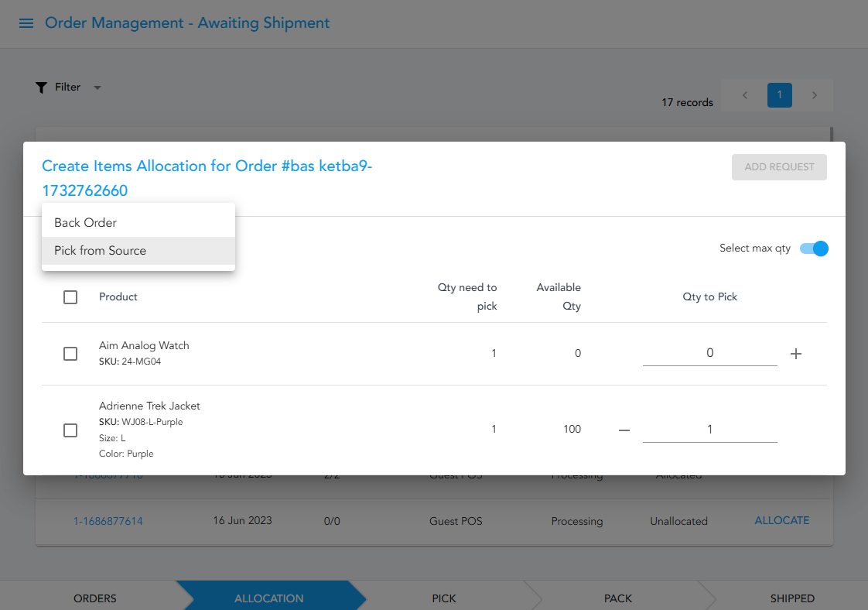Check the select-all products checkbox
Viewport: 868px width, 610px height.
point(70,296)
